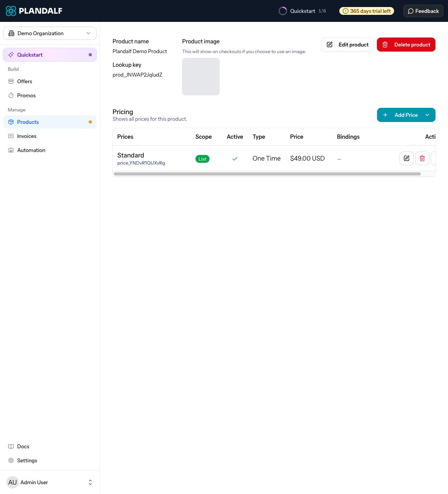Click the Products box icon
The image size is (448, 494).
click(x=11, y=122)
